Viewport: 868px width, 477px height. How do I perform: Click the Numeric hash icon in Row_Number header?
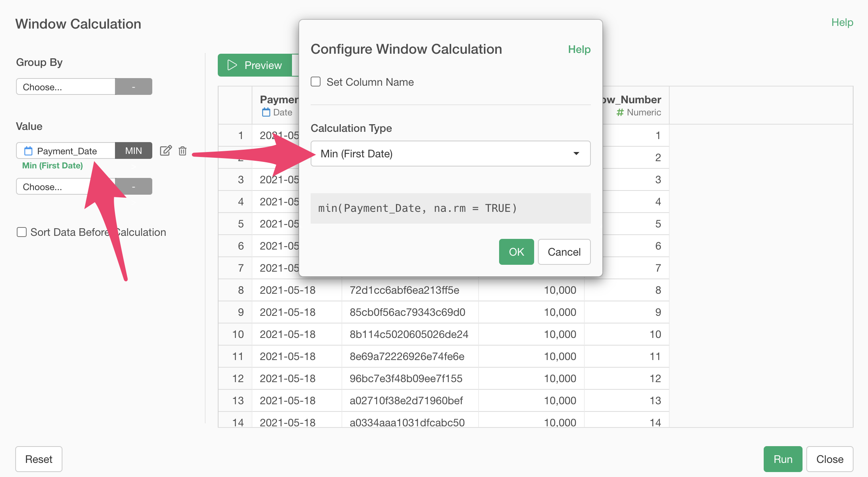point(620,112)
